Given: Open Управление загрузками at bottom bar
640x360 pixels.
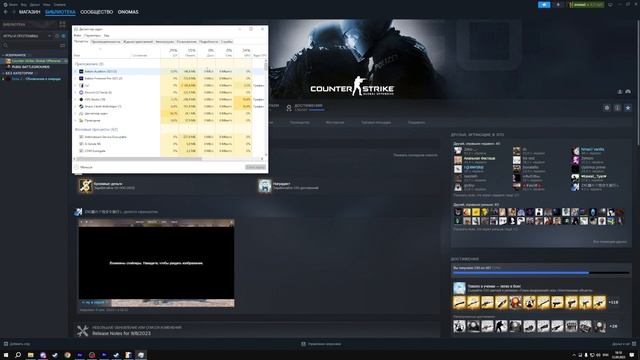Looking at the screenshot, I should (x=320, y=344).
